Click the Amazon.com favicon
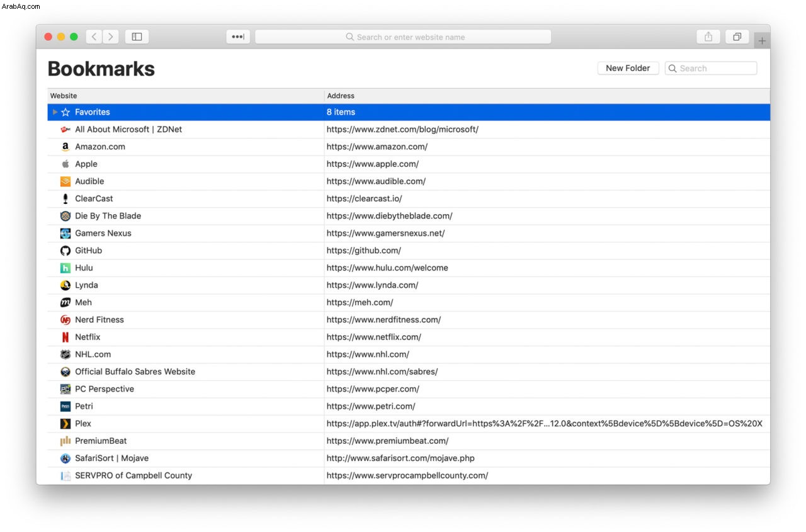The width and height of the screenshot is (806, 532). click(65, 147)
